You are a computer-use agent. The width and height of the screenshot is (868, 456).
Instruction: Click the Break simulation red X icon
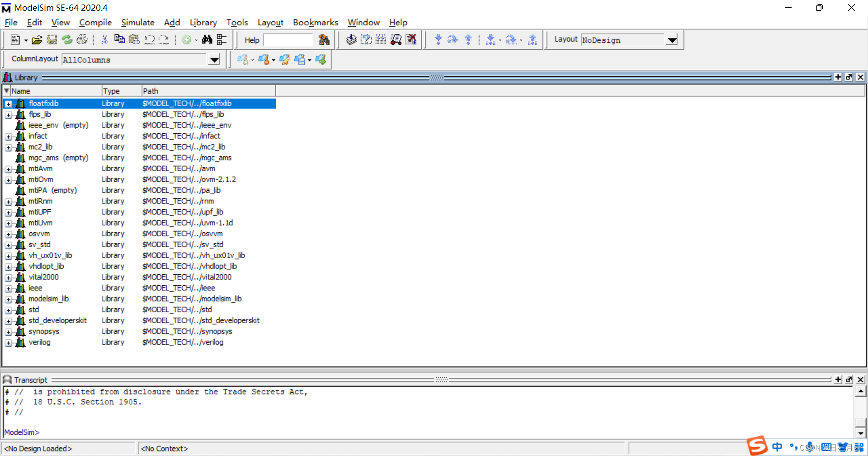[x=411, y=40]
